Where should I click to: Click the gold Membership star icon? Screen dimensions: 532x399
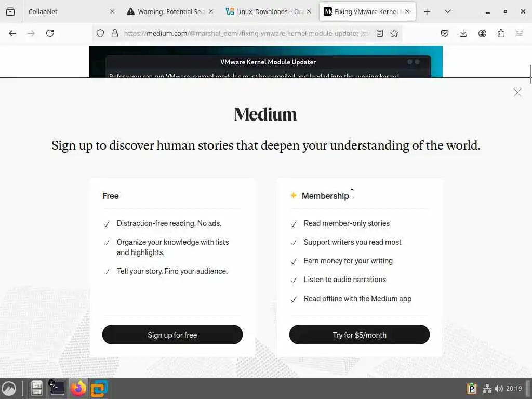[294, 195]
